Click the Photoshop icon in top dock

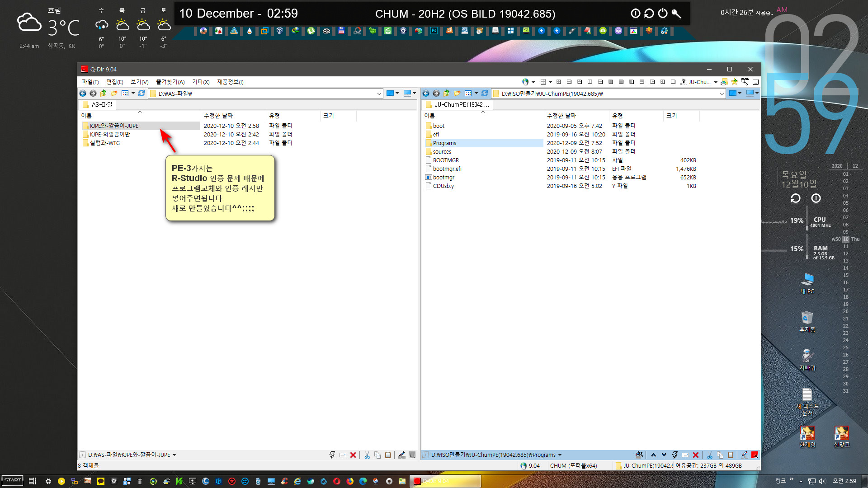tap(434, 31)
